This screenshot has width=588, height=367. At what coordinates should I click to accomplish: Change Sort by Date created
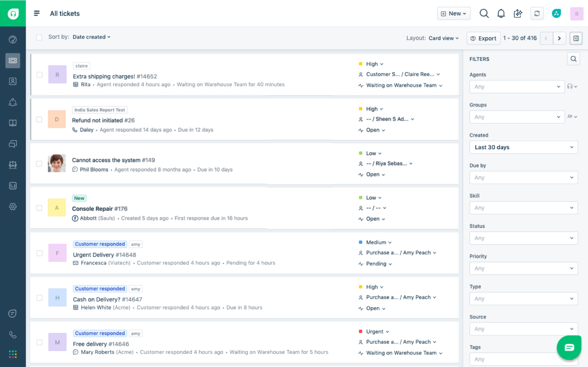click(x=91, y=37)
